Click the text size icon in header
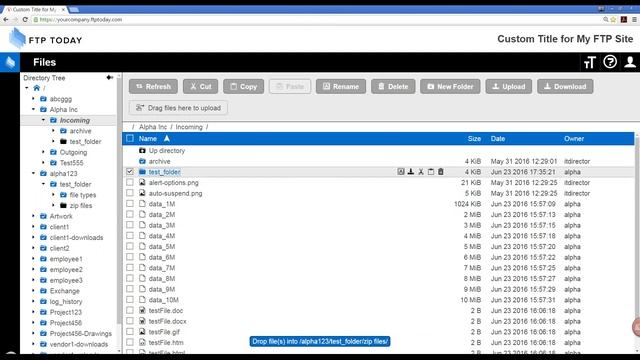Image resolution: width=640 pixels, height=360 pixels. [589, 62]
